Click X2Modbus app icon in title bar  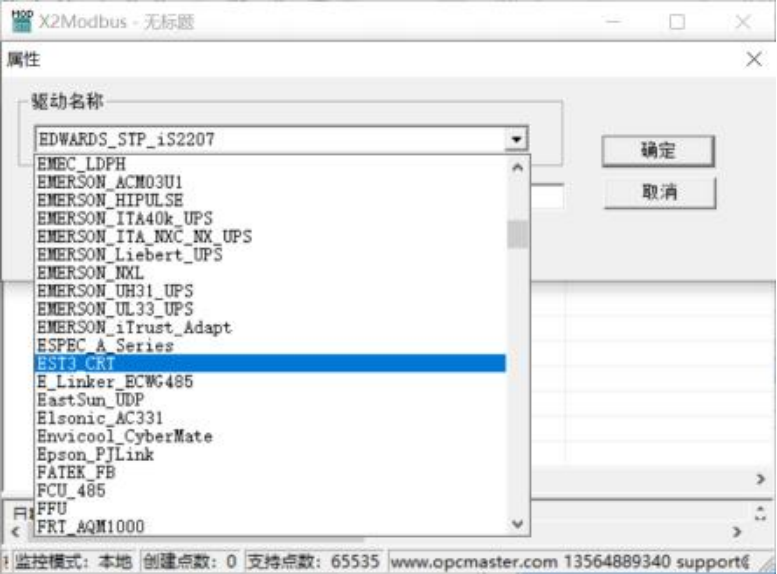(21, 21)
